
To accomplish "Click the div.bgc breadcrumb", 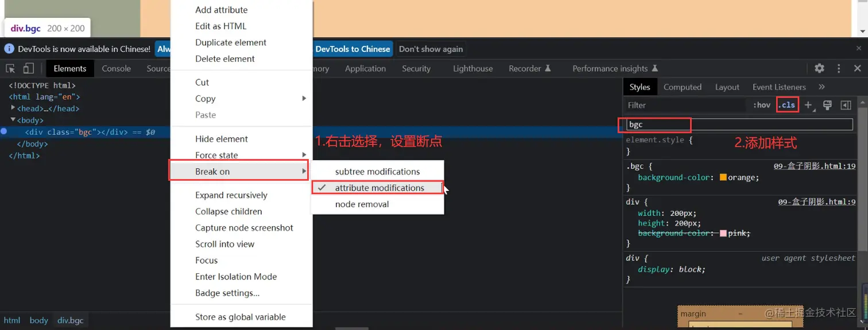I will pos(70,320).
